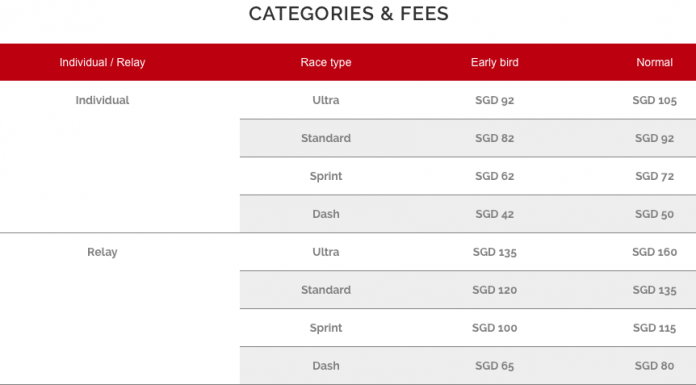Select the Relay category cell
The height and width of the screenshot is (385, 696).
102,252
